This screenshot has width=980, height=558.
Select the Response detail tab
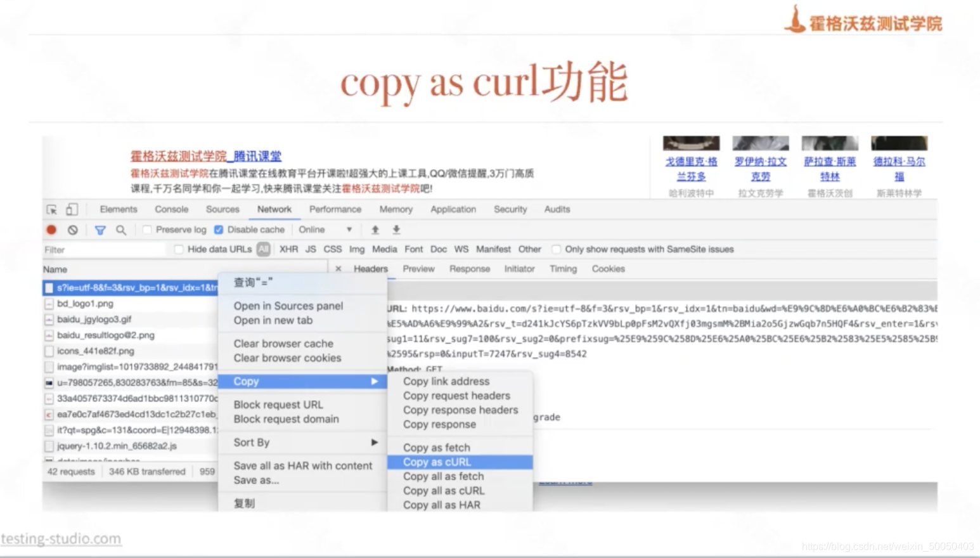click(x=470, y=269)
